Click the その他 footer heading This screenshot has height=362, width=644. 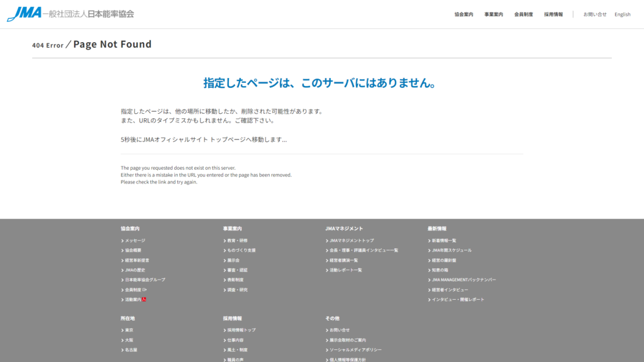[332, 319]
